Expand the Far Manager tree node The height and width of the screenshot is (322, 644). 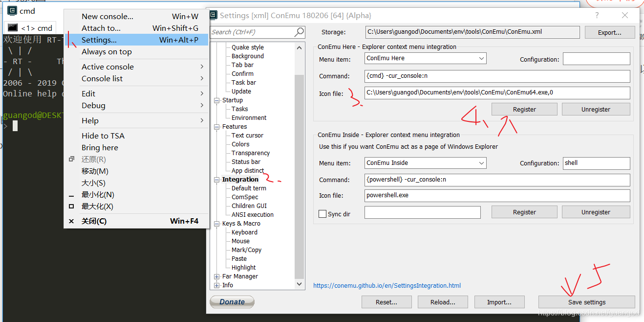tap(217, 276)
